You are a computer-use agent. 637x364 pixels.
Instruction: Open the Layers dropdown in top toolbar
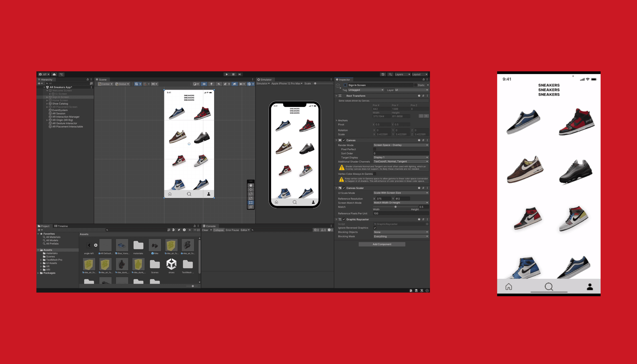(402, 74)
